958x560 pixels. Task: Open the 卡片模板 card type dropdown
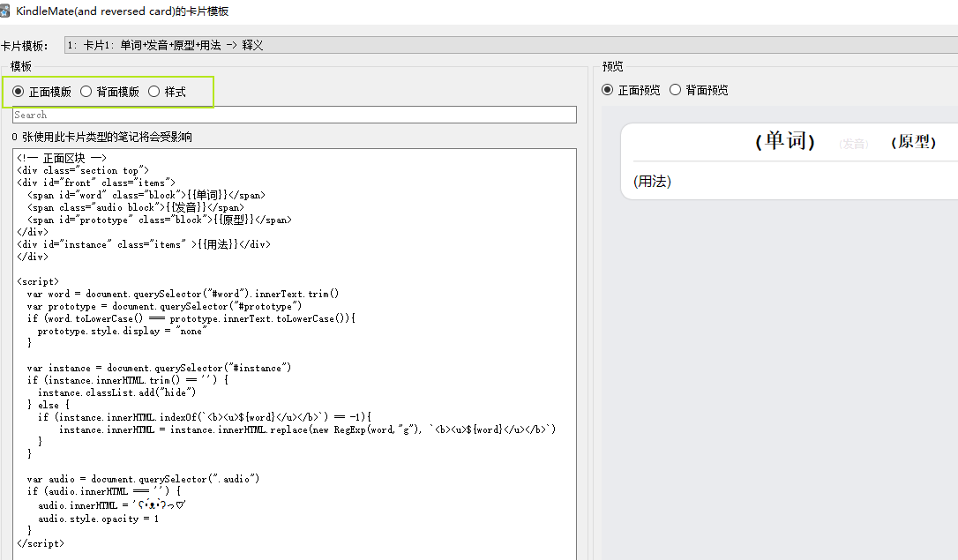click(511, 45)
